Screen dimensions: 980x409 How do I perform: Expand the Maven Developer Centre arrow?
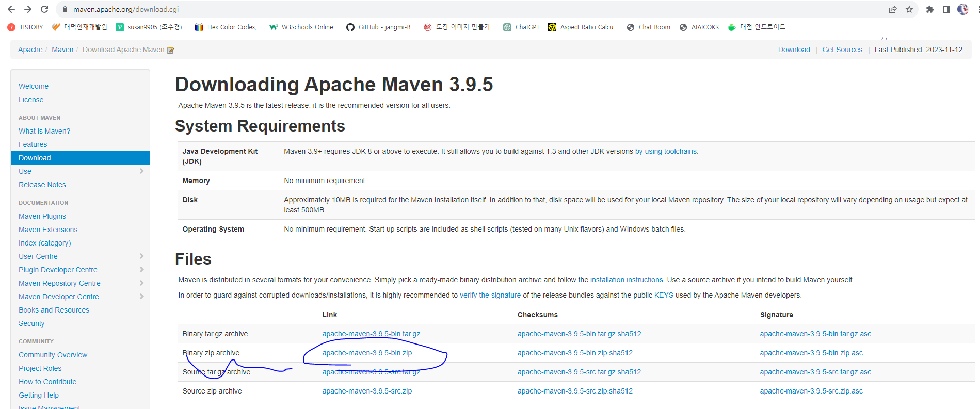click(x=141, y=297)
